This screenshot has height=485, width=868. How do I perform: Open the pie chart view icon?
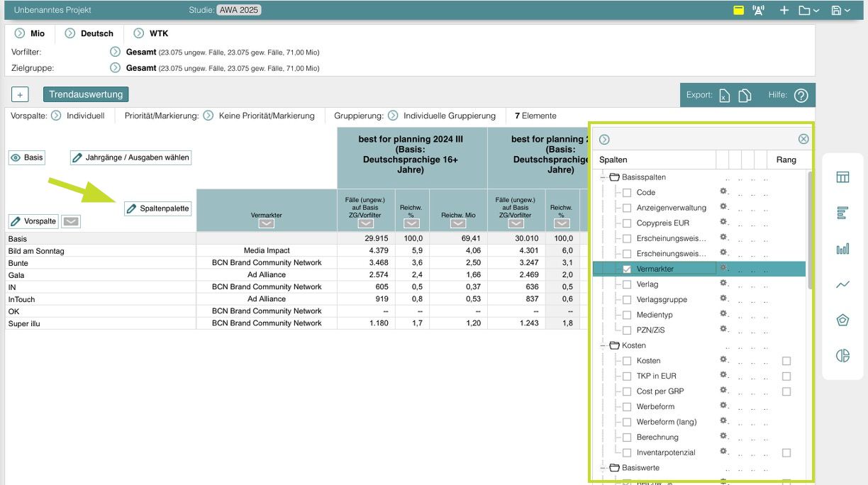tap(842, 356)
